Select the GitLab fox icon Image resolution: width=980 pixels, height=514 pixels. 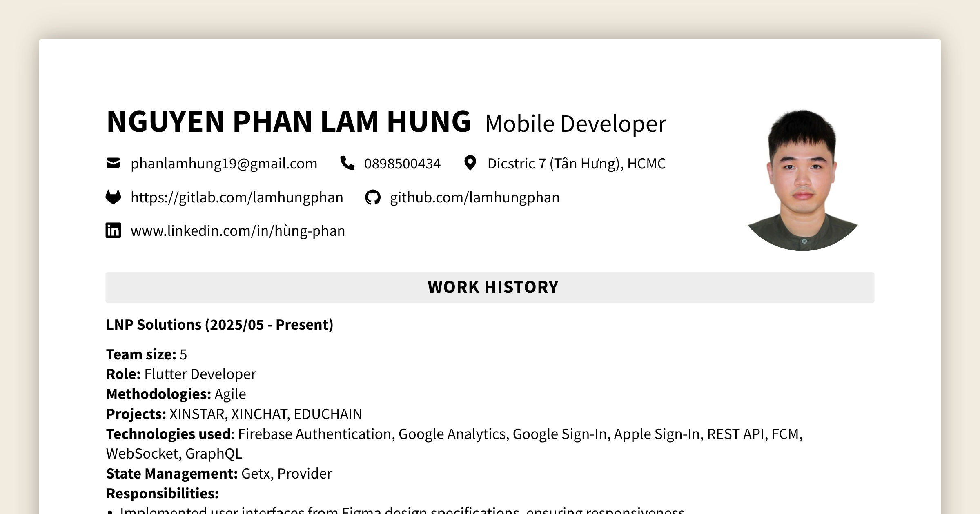[113, 197]
